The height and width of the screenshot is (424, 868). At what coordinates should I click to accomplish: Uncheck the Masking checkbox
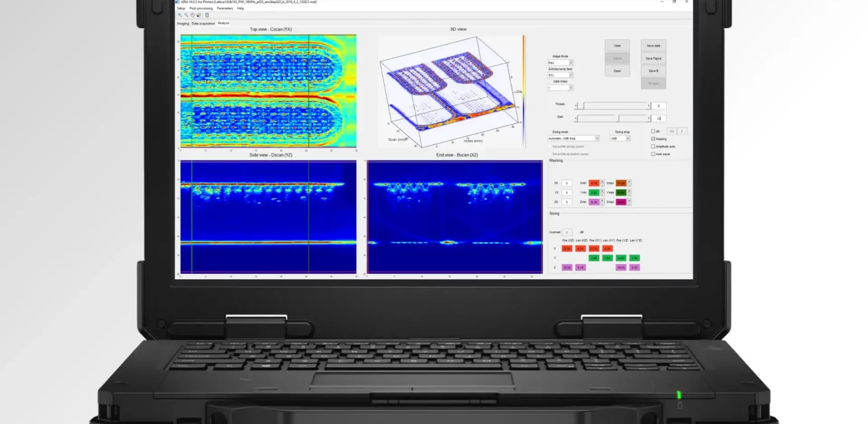click(653, 139)
